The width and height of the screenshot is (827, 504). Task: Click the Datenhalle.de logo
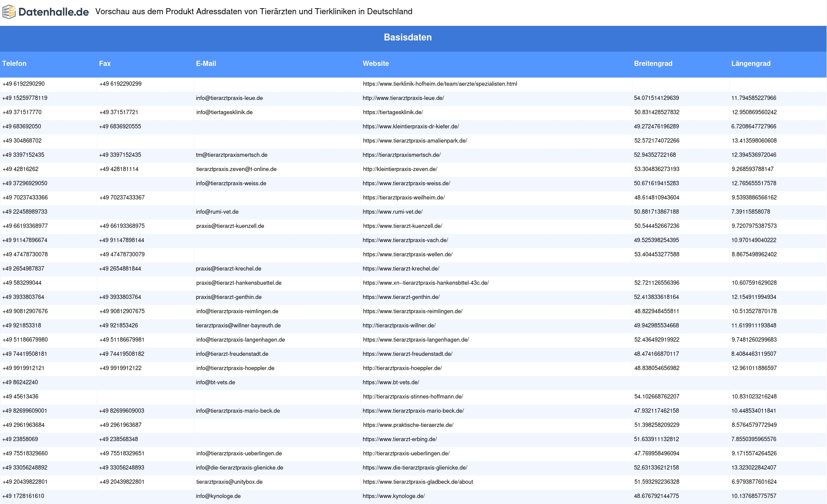[46, 12]
